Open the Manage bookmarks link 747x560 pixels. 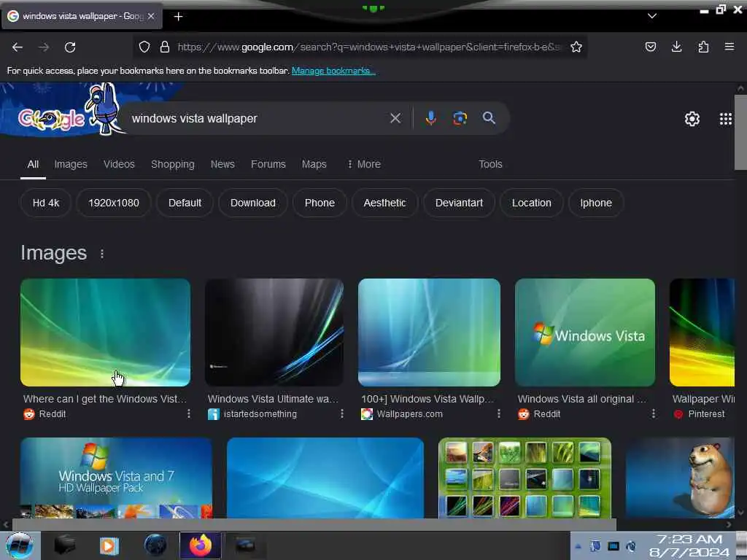coord(333,71)
